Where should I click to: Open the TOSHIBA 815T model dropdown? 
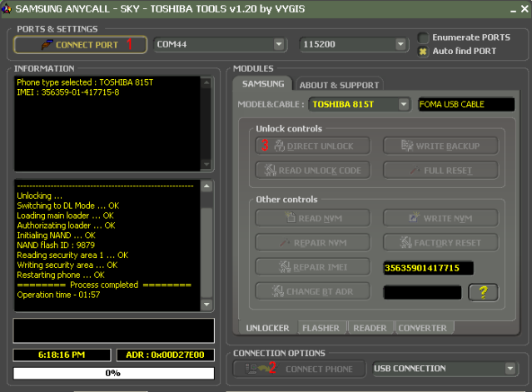pos(404,104)
